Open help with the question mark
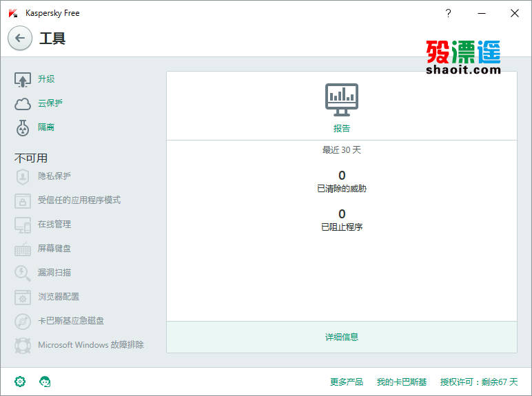This screenshot has width=532, height=396. [x=448, y=13]
